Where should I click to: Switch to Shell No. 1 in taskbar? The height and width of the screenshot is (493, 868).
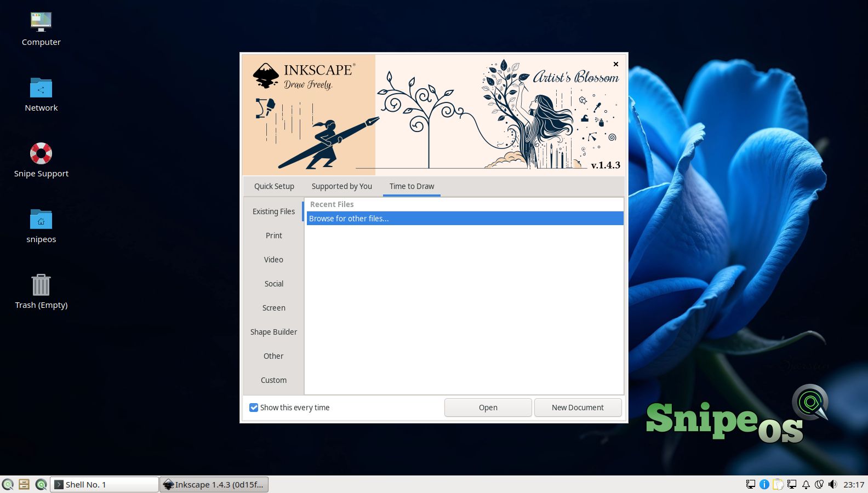(x=104, y=484)
